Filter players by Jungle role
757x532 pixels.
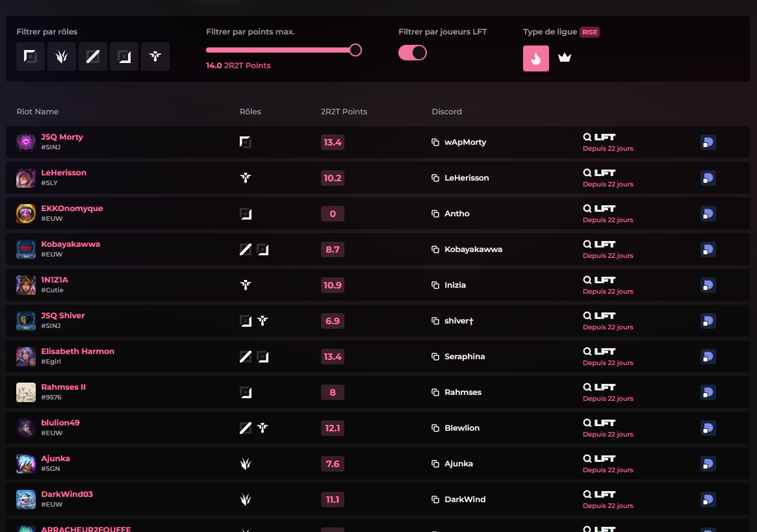point(62,57)
